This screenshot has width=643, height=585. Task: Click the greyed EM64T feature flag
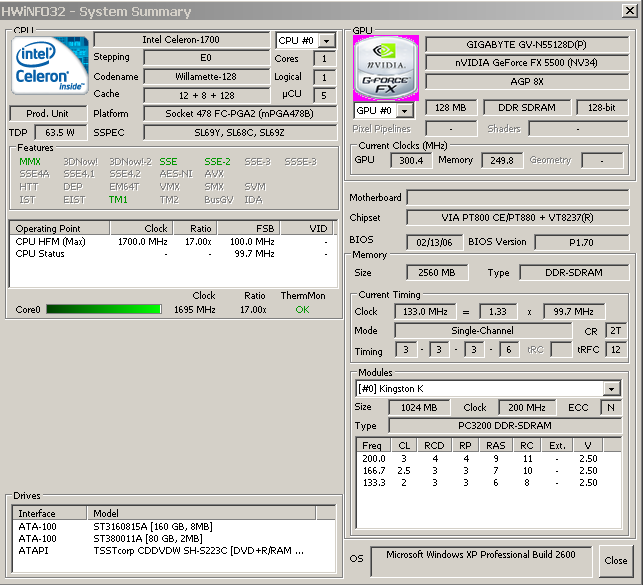(124, 187)
